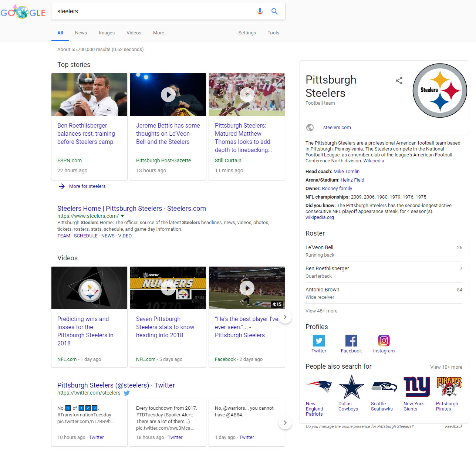Open the Instagram profile icon
This screenshot has width=476, height=453.
pos(384,341)
